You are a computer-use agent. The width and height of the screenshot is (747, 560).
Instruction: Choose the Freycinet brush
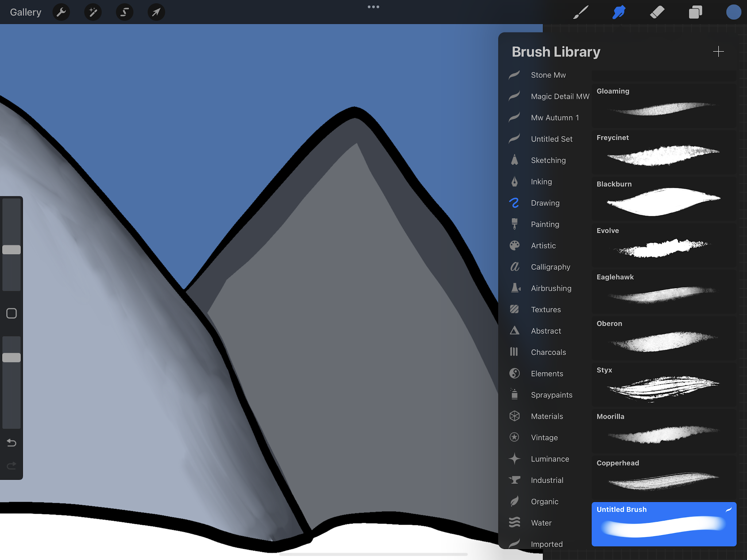pos(664,152)
